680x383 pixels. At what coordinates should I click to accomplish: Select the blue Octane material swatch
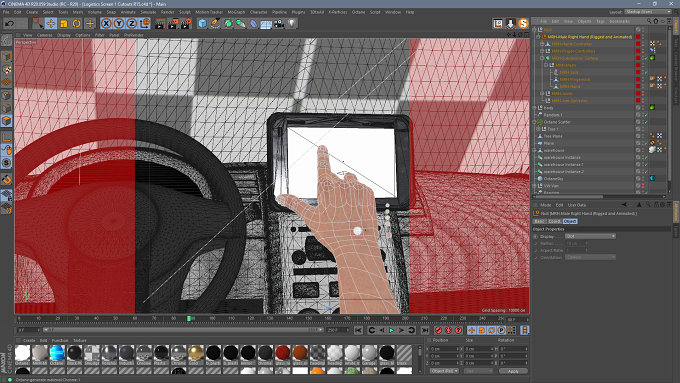57,353
